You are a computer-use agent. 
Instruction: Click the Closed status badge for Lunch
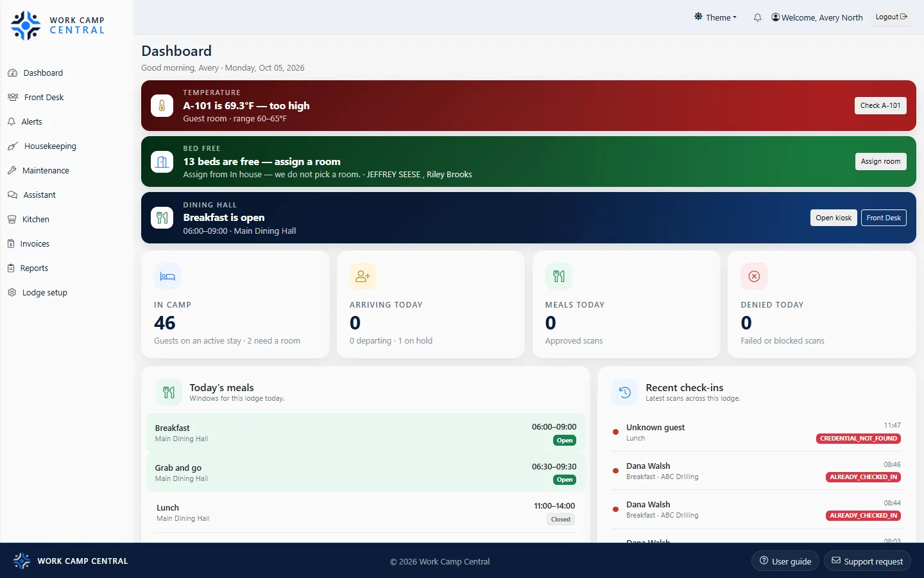click(x=561, y=520)
